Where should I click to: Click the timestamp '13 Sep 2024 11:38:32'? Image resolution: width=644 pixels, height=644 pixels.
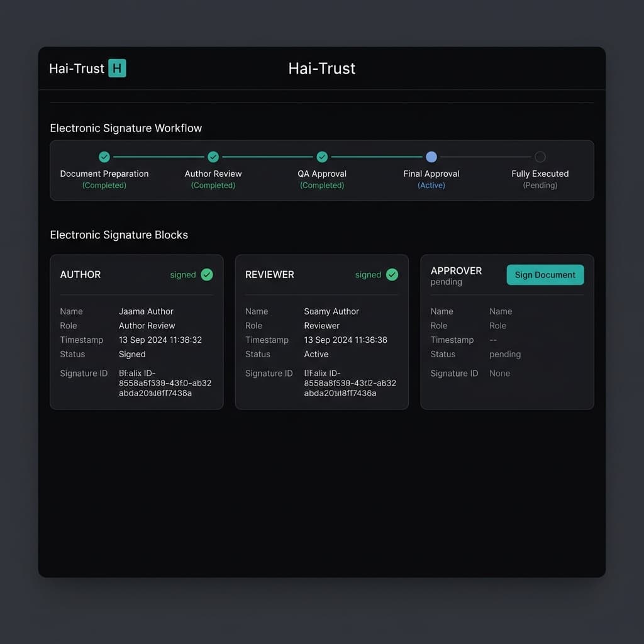[x=160, y=340]
